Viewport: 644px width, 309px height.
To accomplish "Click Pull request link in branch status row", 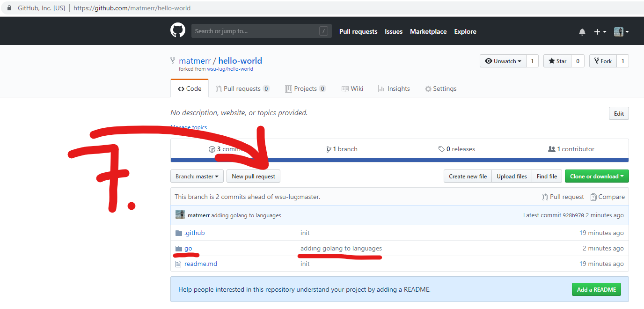I will 563,197.
